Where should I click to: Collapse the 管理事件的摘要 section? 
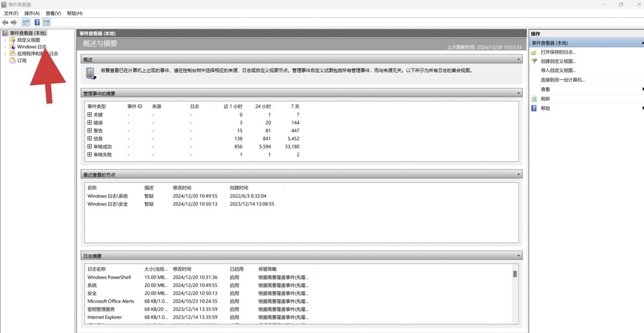tap(519, 93)
